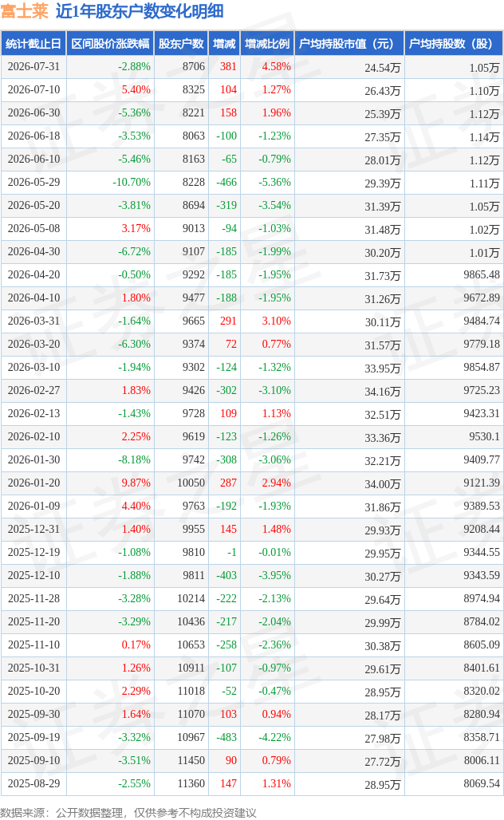
Task: Click the 户均持股数（股） column header
Action: tap(454, 43)
